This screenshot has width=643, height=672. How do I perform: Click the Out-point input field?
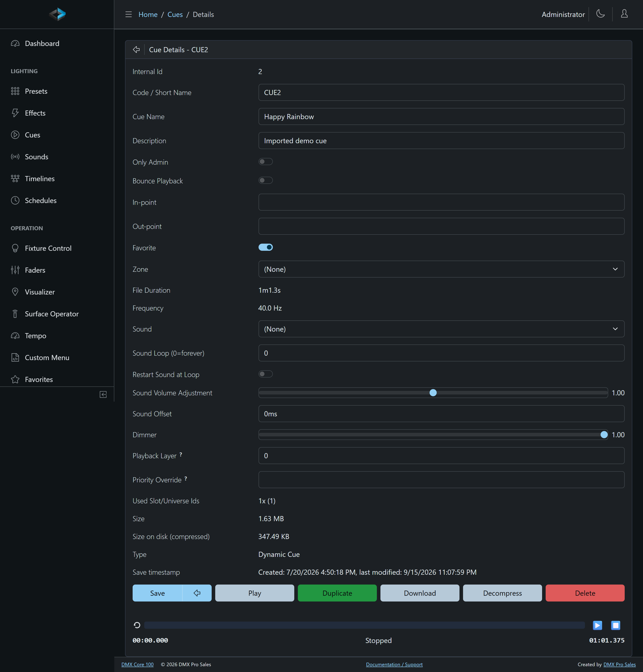(441, 226)
